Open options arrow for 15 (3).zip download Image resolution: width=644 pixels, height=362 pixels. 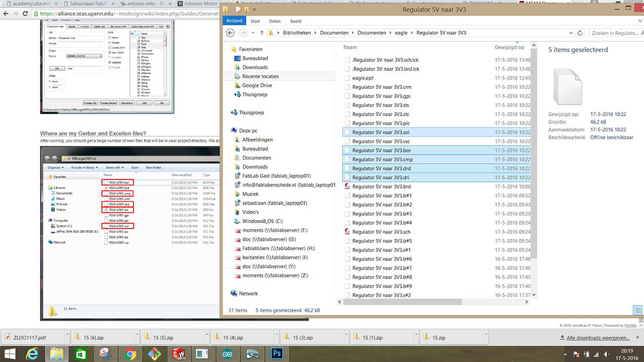(347, 335)
